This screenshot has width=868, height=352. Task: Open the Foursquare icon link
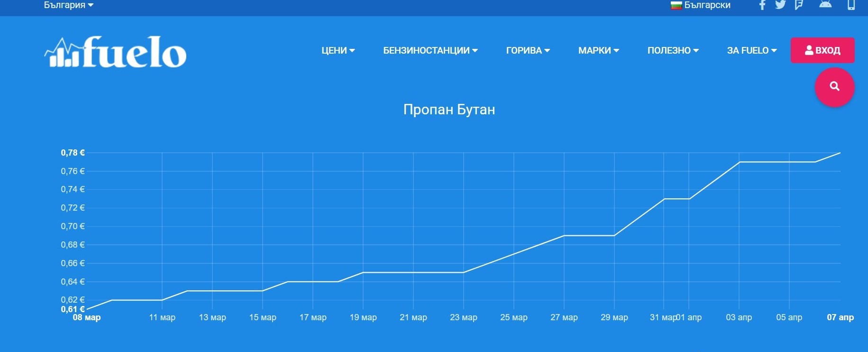click(799, 5)
